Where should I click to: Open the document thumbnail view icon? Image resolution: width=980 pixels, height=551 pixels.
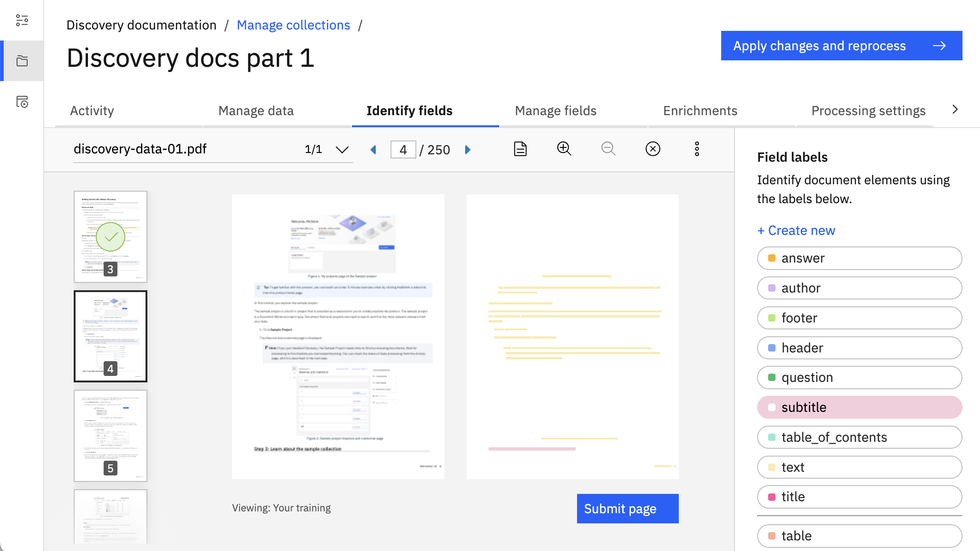pyautogui.click(x=519, y=149)
